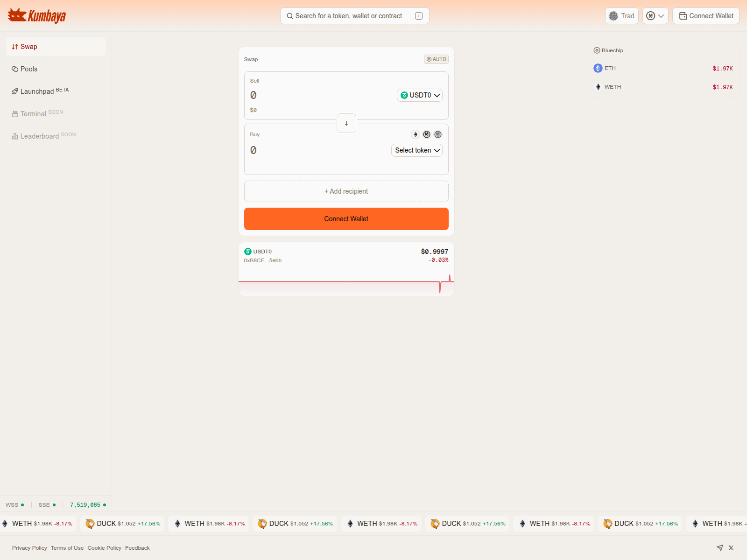Click the first DUCK ticker item
The height and width of the screenshot is (560, 747).
pos(122,524)
